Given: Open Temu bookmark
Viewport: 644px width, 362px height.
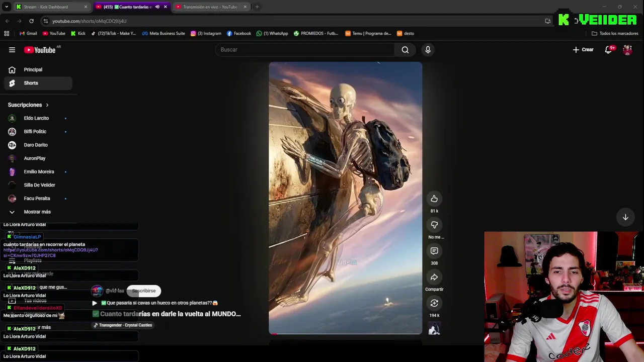Looking at the screenshot, I should click(368, 34).
